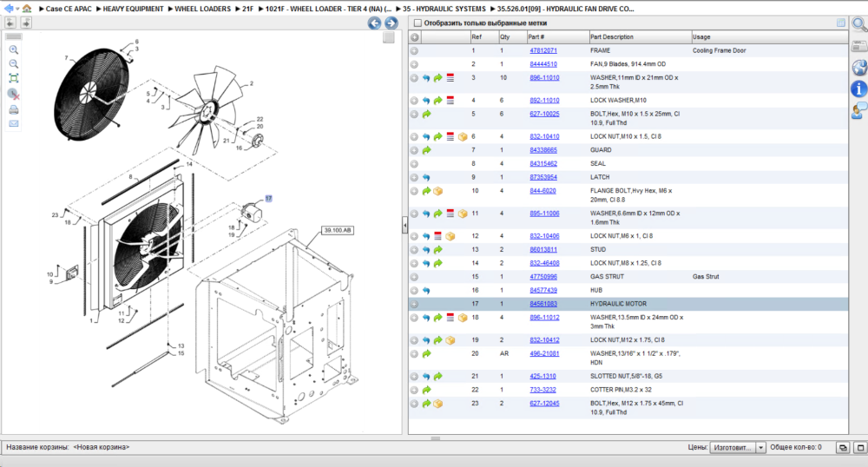868x467 pixels.
Task: Toggle add-to-cart circle for FRAME row
Action: (414, 51)
